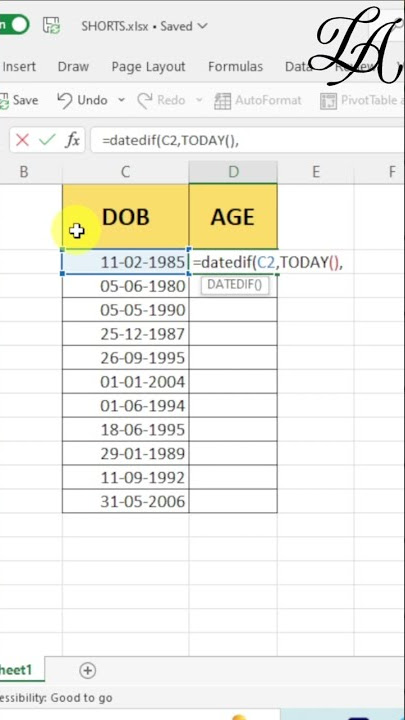Switch to the Draw tab
This screenshot has height=720, width=405.
[x=73, y=67]
